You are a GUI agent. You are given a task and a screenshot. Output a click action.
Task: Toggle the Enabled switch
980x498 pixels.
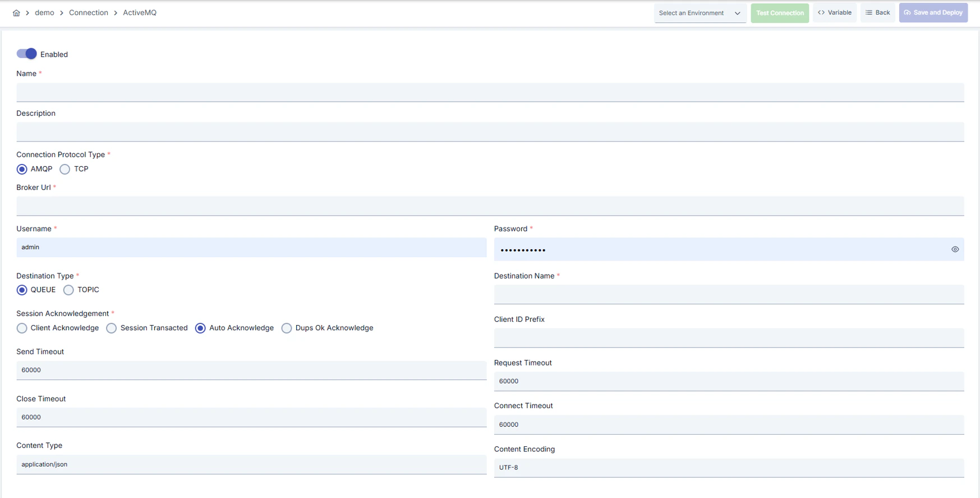click(x=26, y=54)
